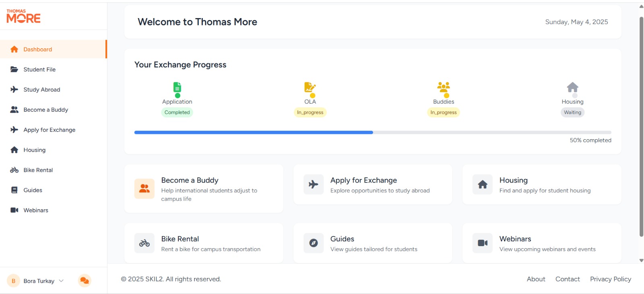Screen dimensions: 644x294
Task: Click the OLA In_progress badge
Action: (310, 112)
